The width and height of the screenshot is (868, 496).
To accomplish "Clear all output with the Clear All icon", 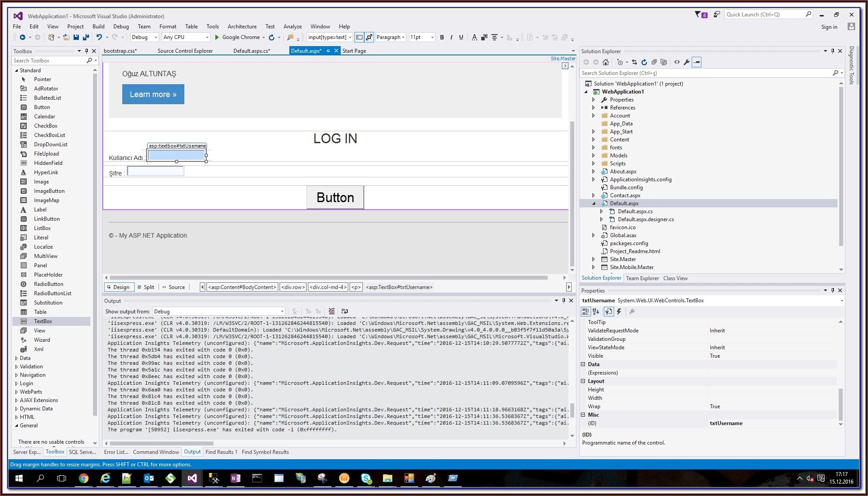I will pyautogui.click(x=331, y=311).
